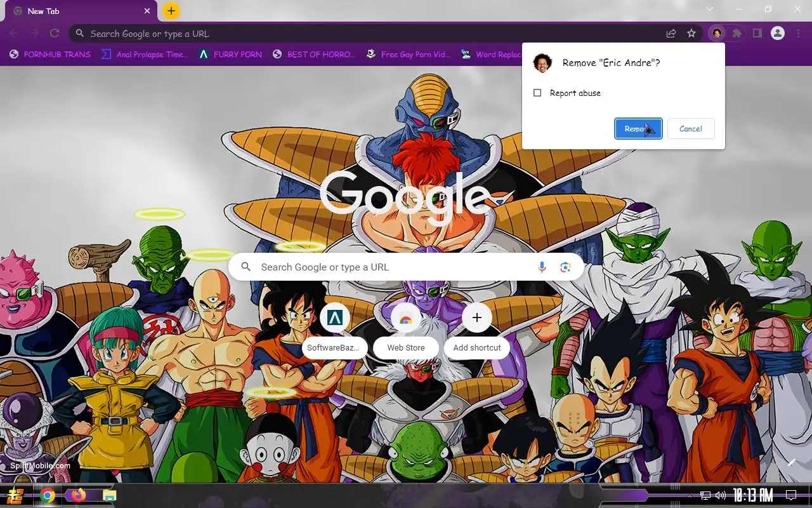
Task: Reload the current page
Action: pos(55,34)
